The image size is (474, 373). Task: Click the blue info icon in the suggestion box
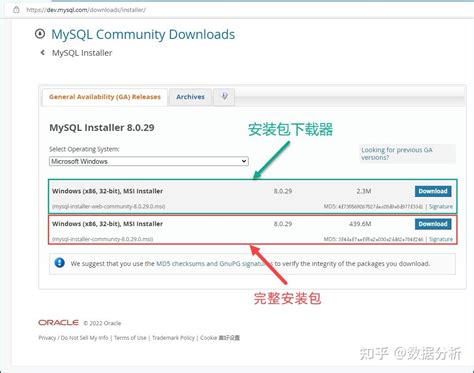(60, 263)
